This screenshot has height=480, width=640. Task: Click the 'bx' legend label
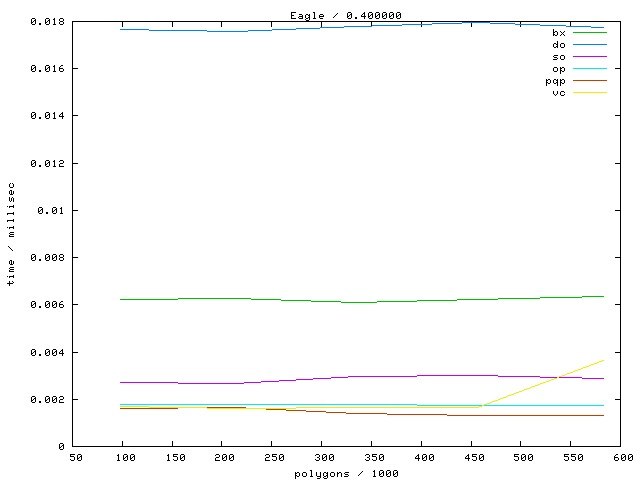pos(558,33)
